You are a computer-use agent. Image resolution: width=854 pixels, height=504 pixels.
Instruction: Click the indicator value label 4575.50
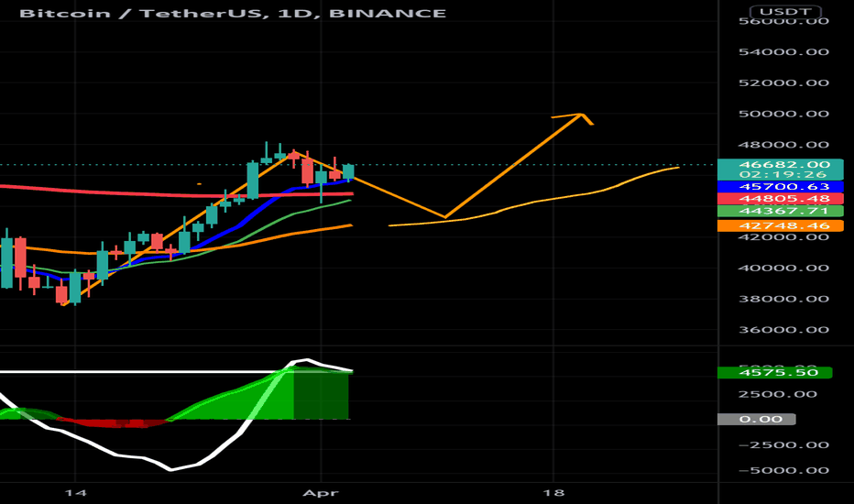(775, 373)
